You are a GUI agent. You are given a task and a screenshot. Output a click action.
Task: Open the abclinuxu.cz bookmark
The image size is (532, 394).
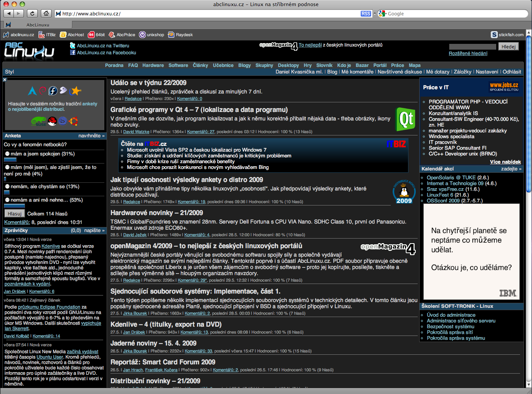tap(18, 35)
